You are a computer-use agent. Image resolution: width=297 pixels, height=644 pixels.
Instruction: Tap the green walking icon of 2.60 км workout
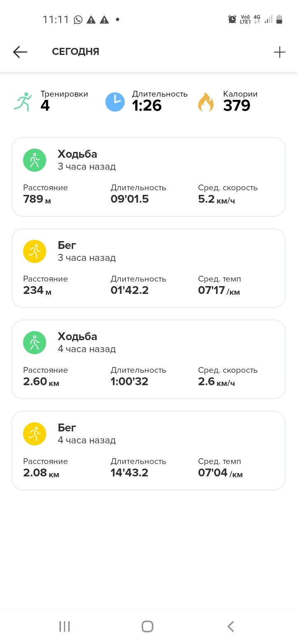tap(35, 343)
